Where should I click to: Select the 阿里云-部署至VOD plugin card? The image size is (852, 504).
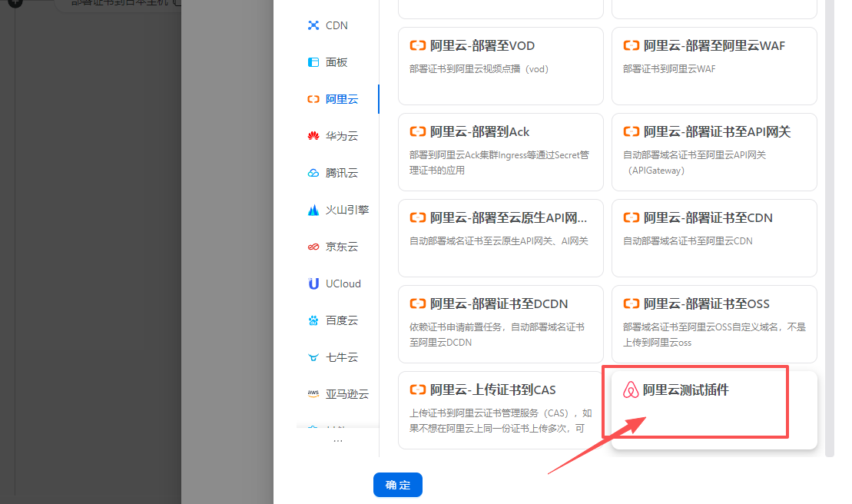[500, 65]
